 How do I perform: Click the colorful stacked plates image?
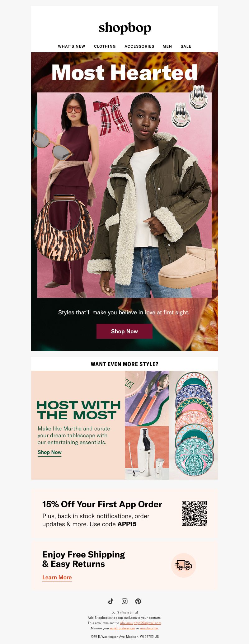point(194,425)
